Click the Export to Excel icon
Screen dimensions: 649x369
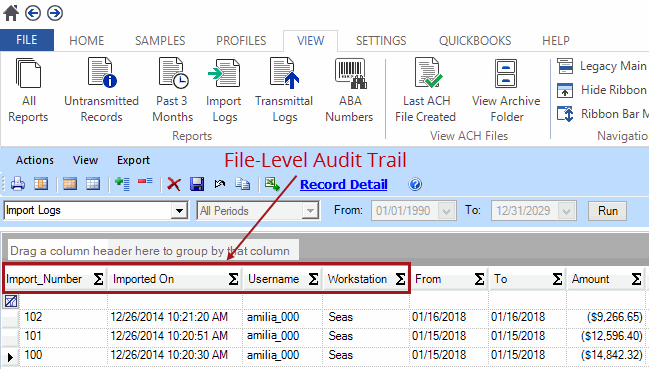coord(272,184)
